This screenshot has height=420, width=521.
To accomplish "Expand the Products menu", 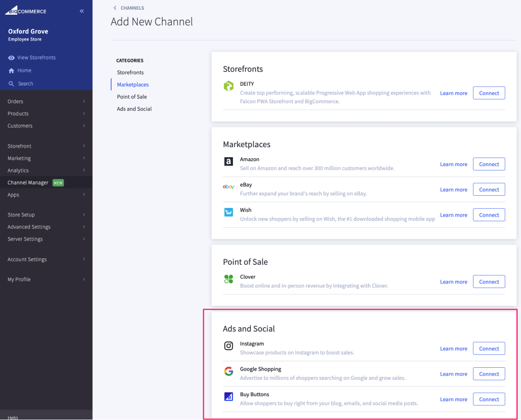I will (x=46, y=114).
